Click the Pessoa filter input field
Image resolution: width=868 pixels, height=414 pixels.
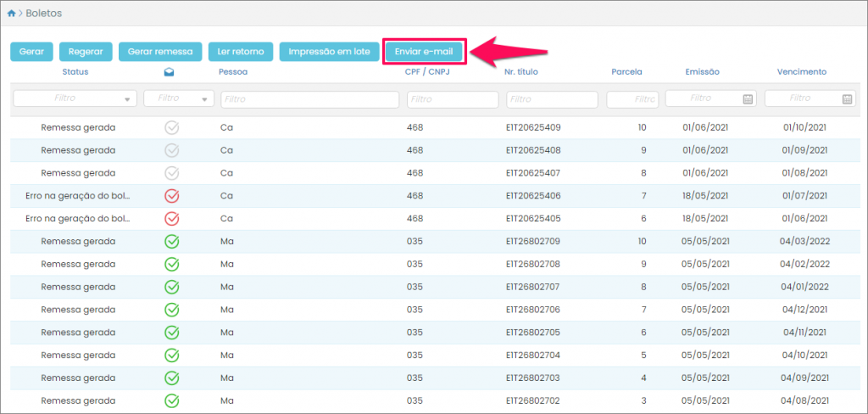click(x=309, y=99)
